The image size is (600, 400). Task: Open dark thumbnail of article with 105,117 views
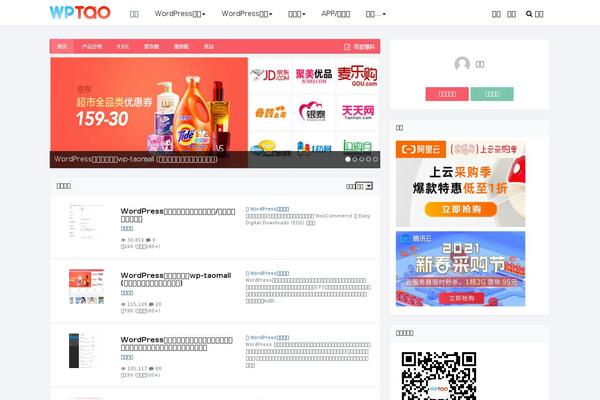tap(86, 351)
